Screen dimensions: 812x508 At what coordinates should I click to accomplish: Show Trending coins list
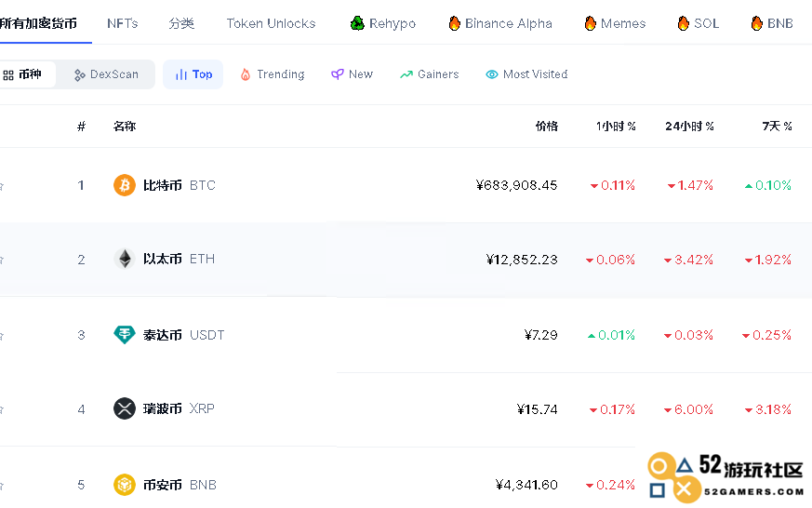(x=272, y=74)
